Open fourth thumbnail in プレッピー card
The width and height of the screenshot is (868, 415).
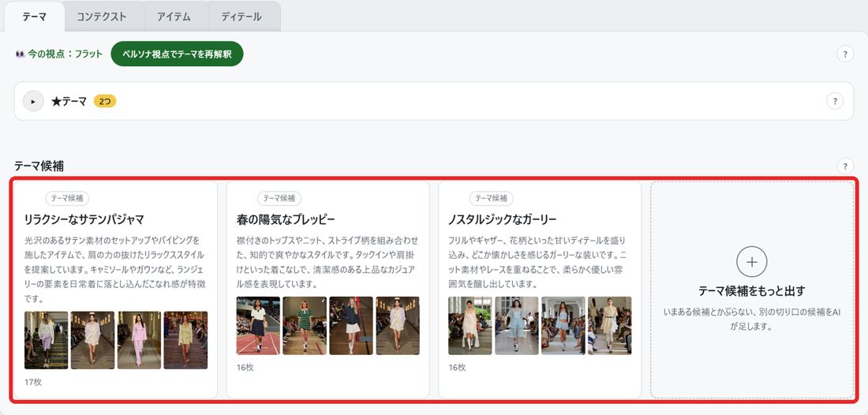[398, 325]
